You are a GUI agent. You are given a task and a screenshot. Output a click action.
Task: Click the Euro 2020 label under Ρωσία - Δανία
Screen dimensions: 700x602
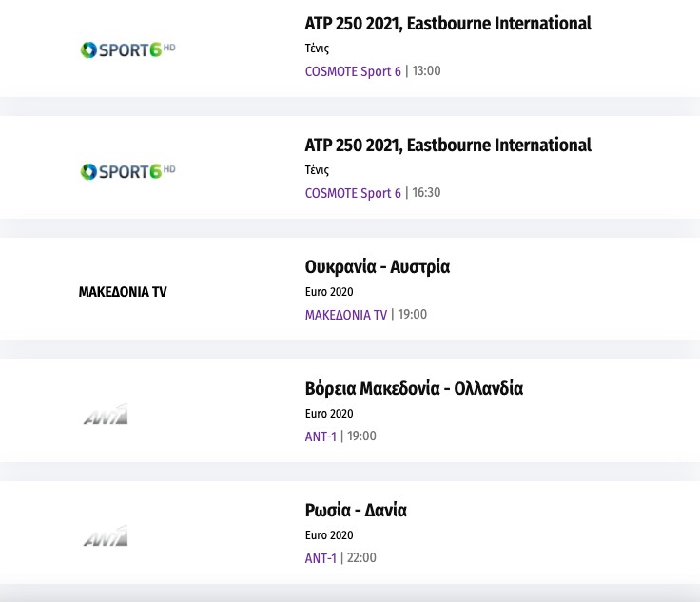[x=328, y=535]
